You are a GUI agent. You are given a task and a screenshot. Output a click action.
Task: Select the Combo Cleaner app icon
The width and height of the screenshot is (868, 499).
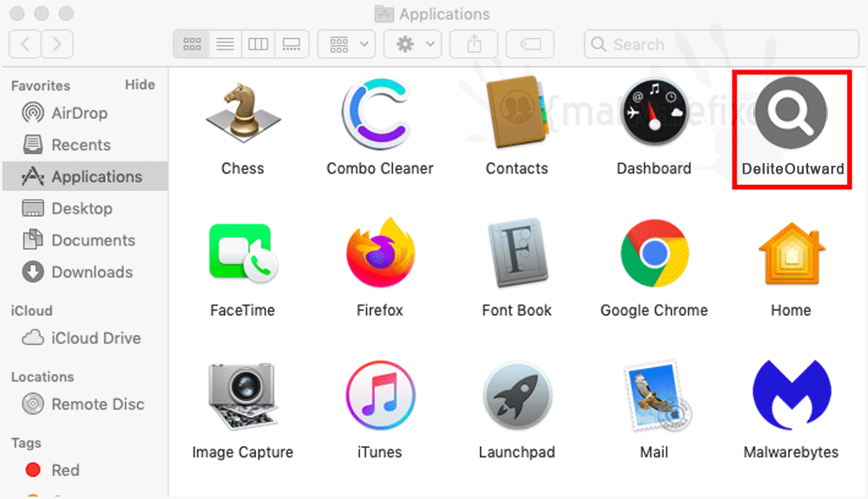coord(378,114)
